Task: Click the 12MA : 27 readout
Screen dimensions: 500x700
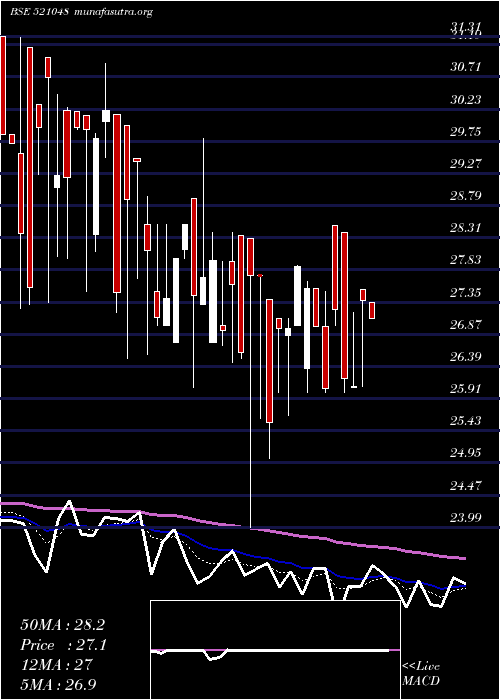Action: click(x=56, y=664)
